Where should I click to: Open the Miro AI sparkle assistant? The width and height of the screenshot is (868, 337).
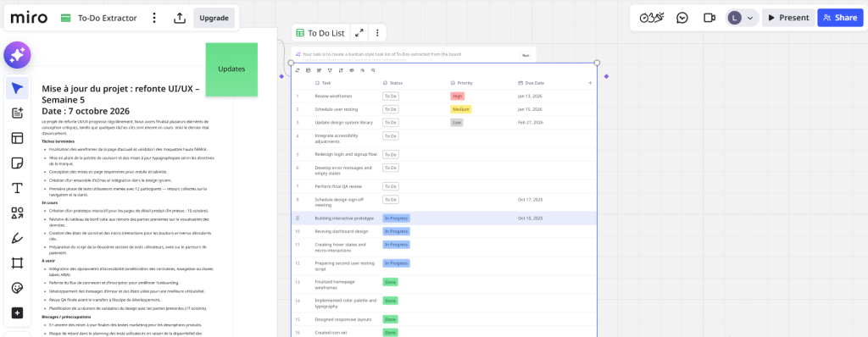(x=17, y=55)
